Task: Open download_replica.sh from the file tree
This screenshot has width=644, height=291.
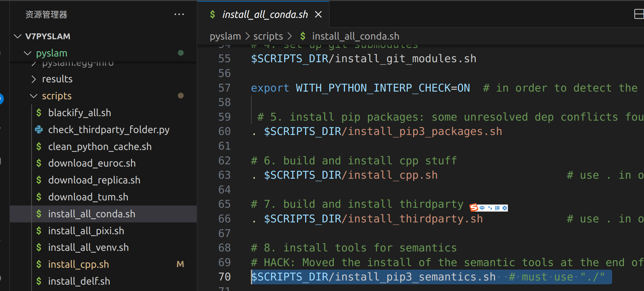Action: click(x=94, y=180)
